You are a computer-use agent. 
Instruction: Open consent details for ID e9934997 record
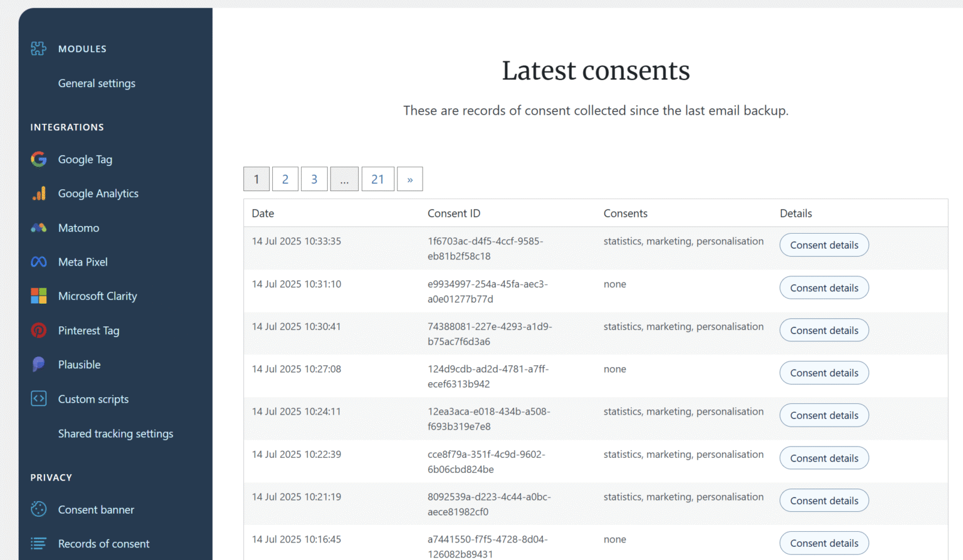pyautogui.click(x=824, y=288)
